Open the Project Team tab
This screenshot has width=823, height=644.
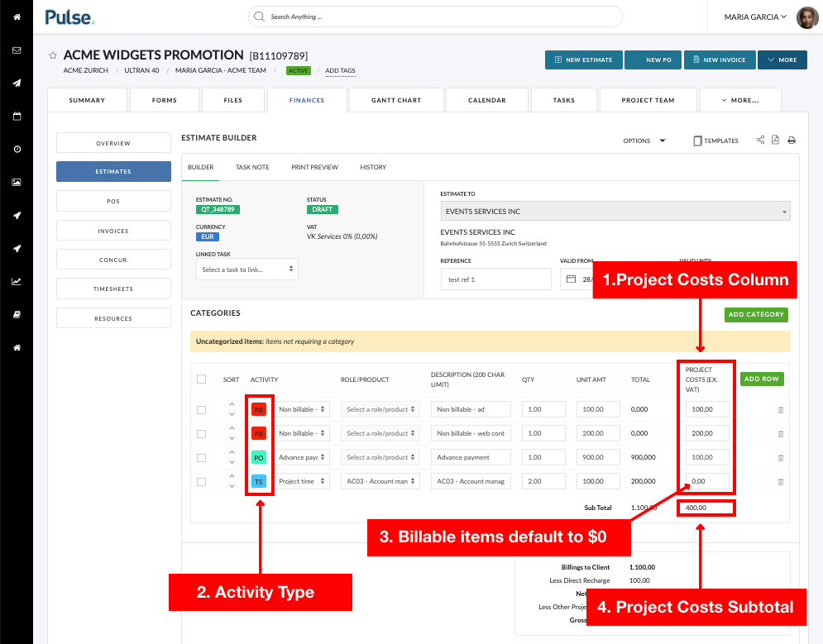click(x=648, y=100)
